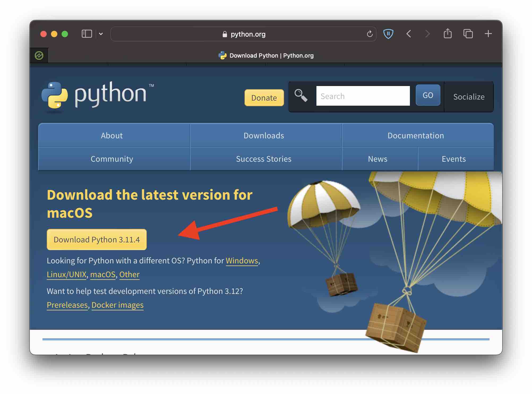Open the sidebar chevron dropdown
This screenshot has width=532, height=394.
point(101,34)
